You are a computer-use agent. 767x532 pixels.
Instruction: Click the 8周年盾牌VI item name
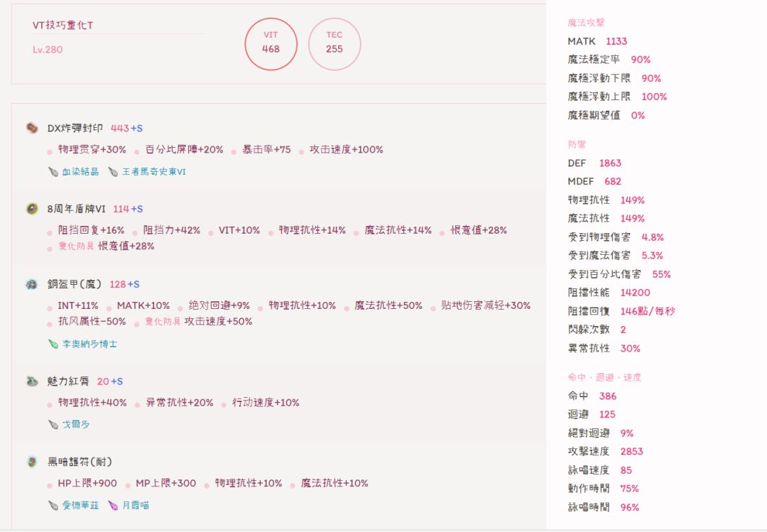pos(76,209)
